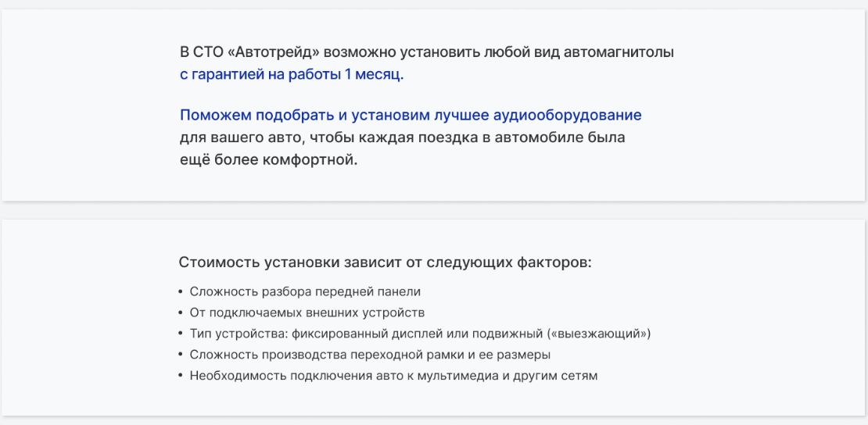868x425 pixels.
Task: Click bullet before "Сложность производства переходной рамки"
Action: pyautogui.click(x=181, y=355)
